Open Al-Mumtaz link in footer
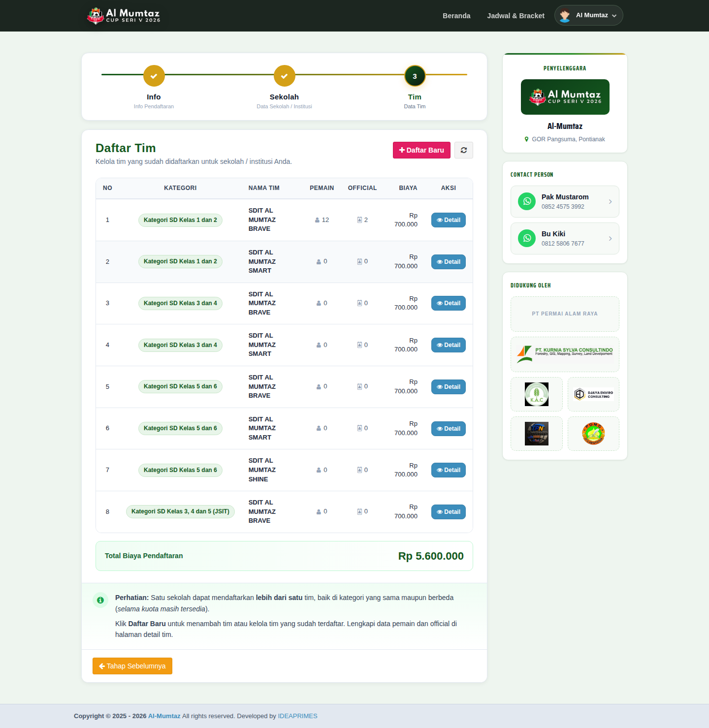 point(164,716)
